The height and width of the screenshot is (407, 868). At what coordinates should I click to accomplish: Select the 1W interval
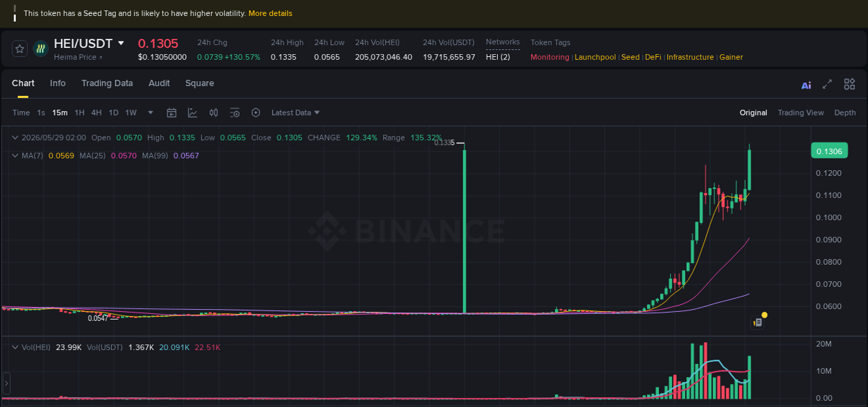[x=131, y=113]
